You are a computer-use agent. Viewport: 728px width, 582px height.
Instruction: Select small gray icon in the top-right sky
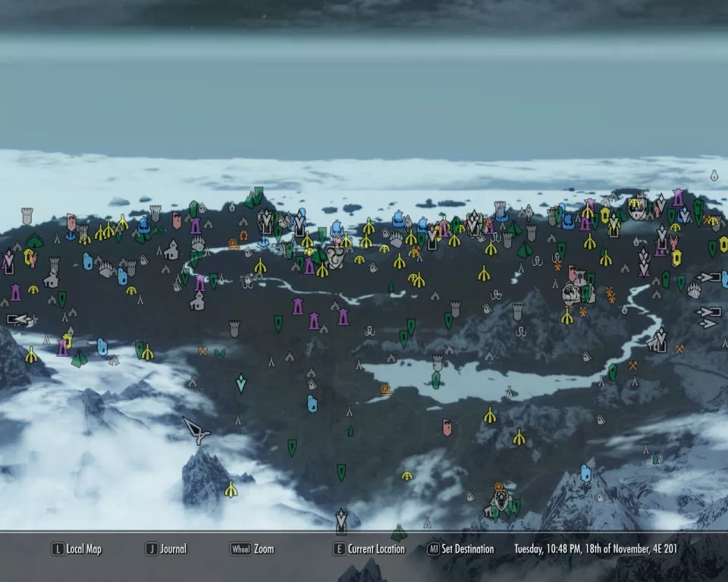(x=714, y=176)
